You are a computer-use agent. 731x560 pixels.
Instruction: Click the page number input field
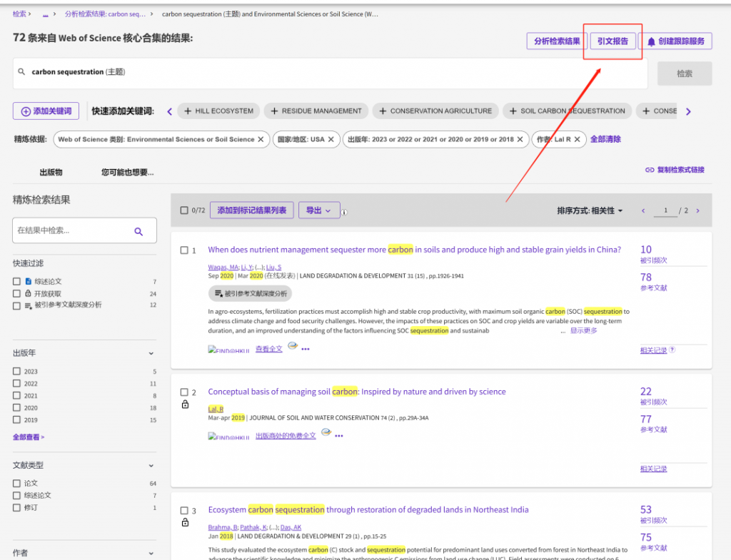pyautogui.click(x=665, y=210)
